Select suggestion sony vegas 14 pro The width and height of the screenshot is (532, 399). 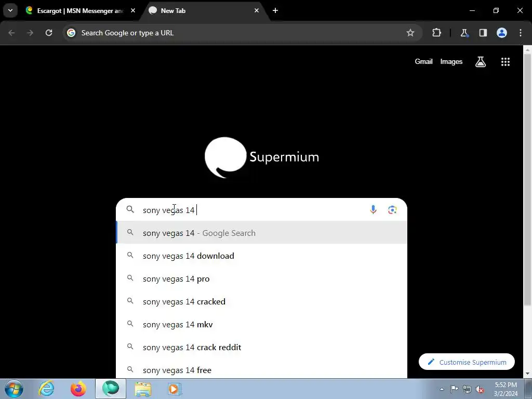coord(262,278)
